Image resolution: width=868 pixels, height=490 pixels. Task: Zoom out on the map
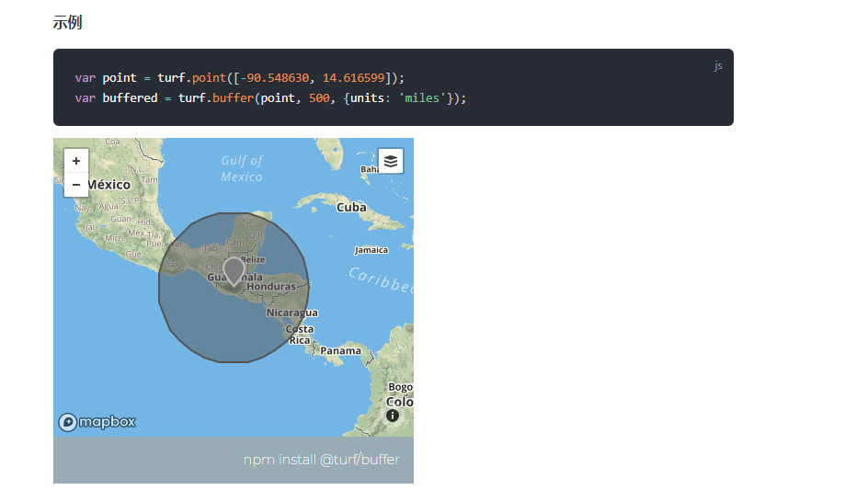point(75,185)
